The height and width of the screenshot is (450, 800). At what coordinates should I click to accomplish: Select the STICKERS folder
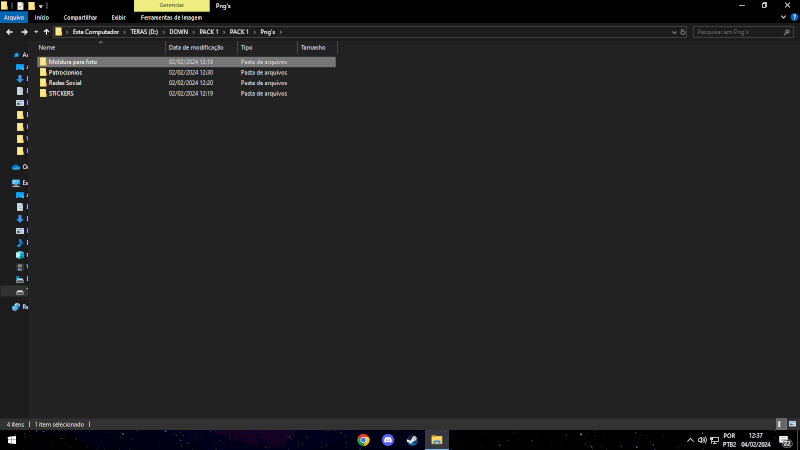coord(186,93)
